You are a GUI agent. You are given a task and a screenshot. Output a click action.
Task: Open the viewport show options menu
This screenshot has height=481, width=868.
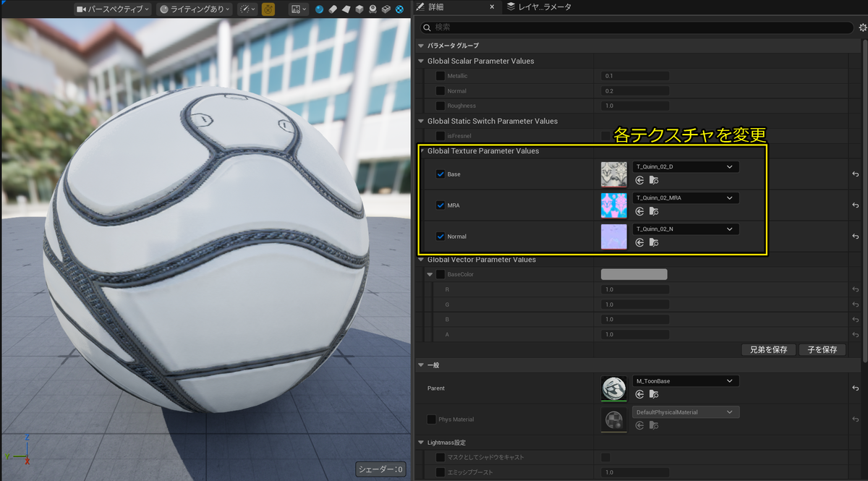[x=299, y=9]
